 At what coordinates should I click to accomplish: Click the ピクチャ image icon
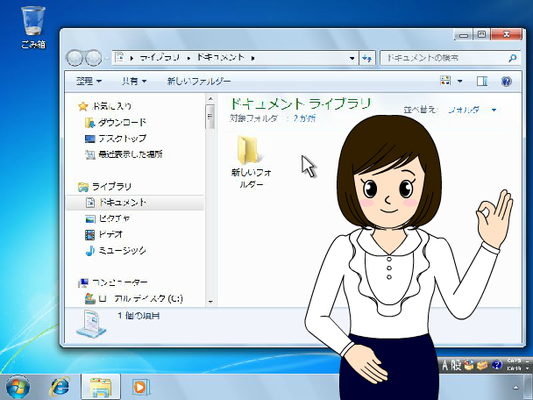coord(90,219)
